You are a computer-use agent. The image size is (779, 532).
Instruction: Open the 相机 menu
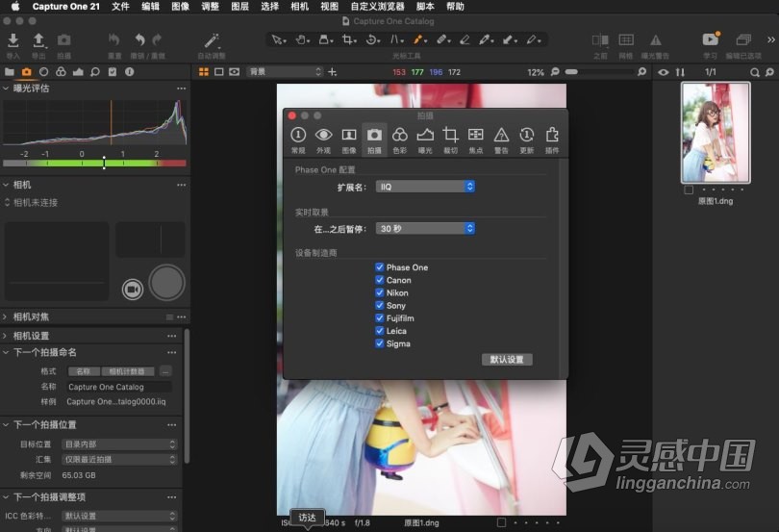(x=299, y=7)
